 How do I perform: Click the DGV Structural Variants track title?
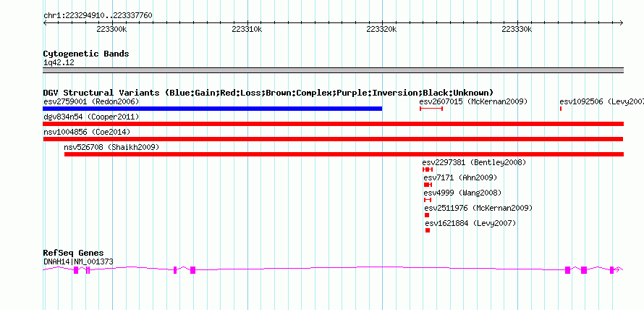point(268,93)
